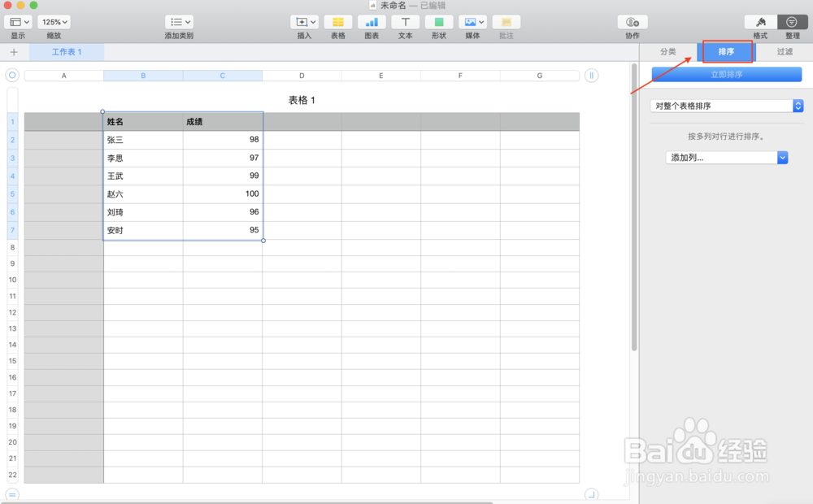Select column D header
Viewport: 813px width, 504px height.
pyautogui.click(x=302, y=76)
